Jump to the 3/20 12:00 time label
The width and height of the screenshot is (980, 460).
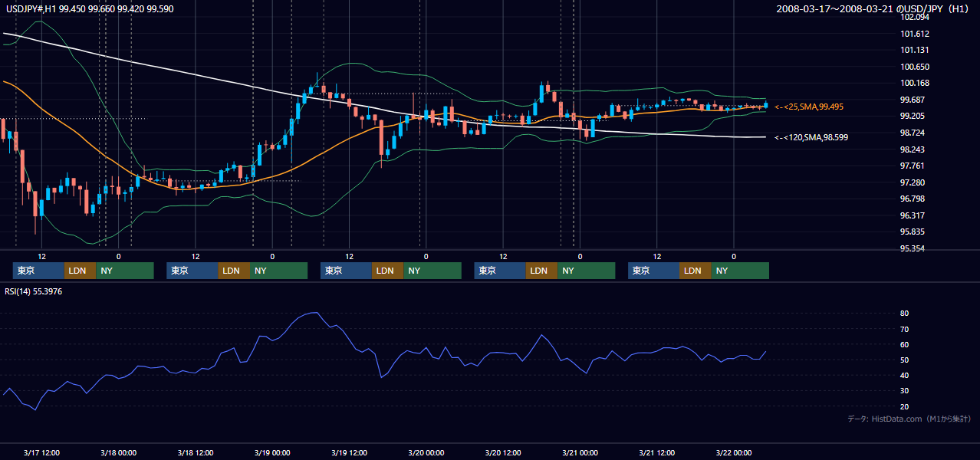point(503,452)
